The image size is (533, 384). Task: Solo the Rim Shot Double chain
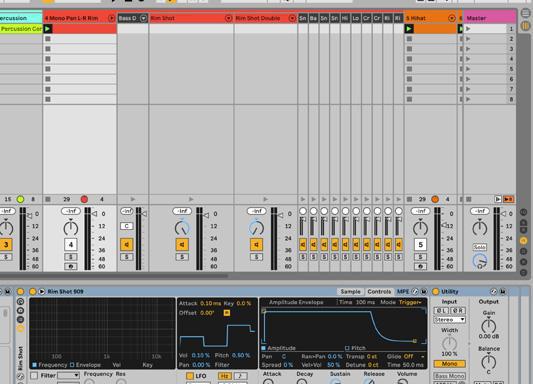pos(256,257)
